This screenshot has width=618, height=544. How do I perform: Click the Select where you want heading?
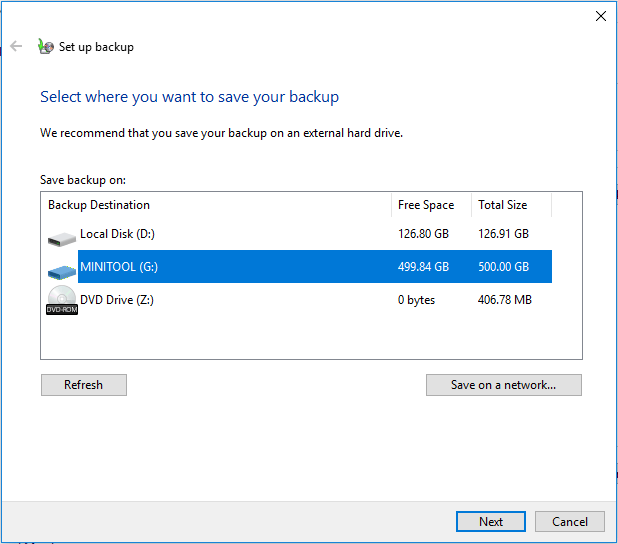pos(189,97)
